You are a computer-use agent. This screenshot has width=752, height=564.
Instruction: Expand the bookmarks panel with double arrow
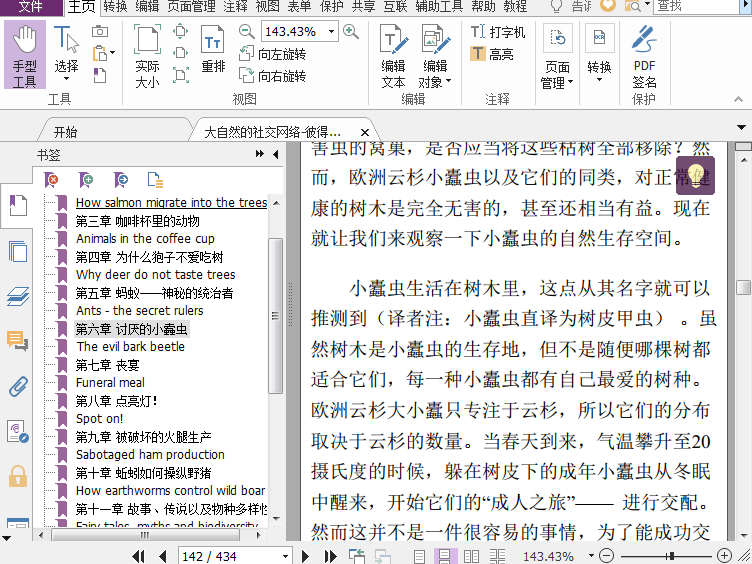(x=259, y=154)
